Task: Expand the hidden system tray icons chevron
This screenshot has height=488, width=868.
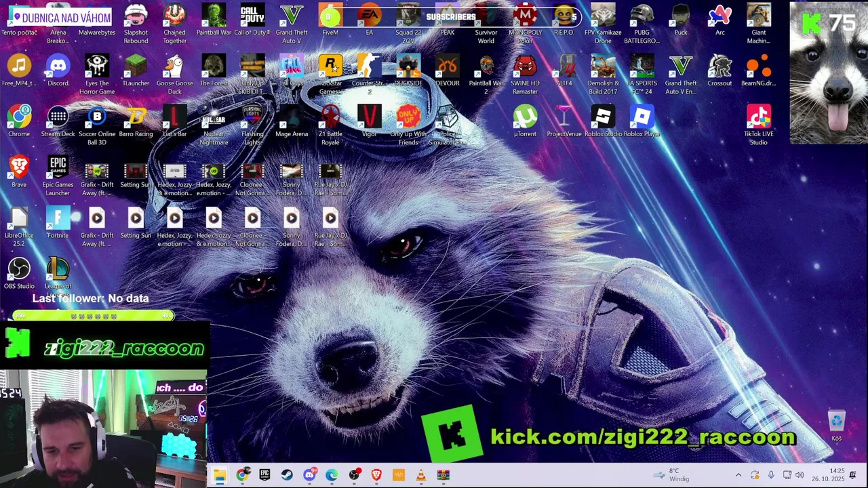Action: point(738,475)
